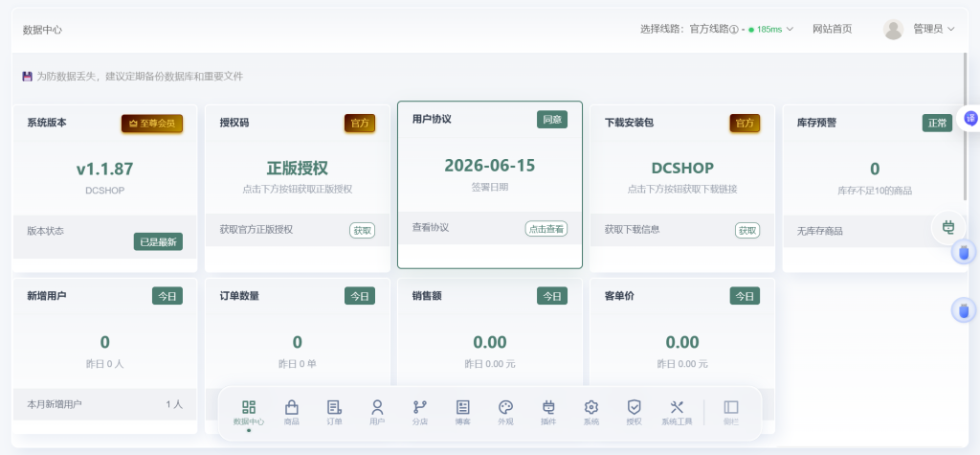Click the floating 译 translate icon
980x455 pixels.
pyautogui.click(x=970, y=118)
